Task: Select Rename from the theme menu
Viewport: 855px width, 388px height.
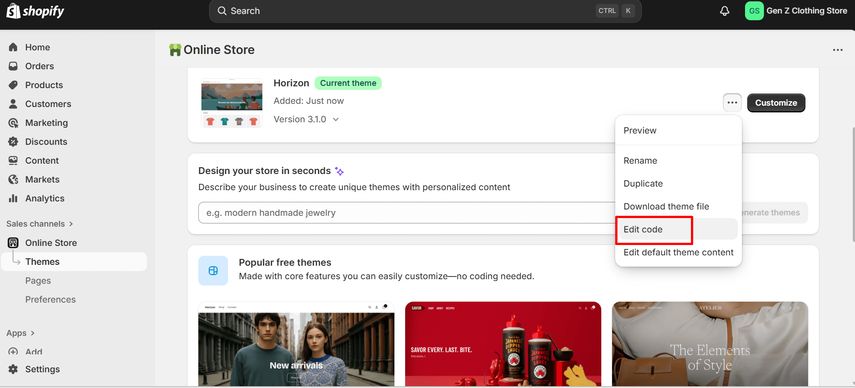Action: pos(678,161)
